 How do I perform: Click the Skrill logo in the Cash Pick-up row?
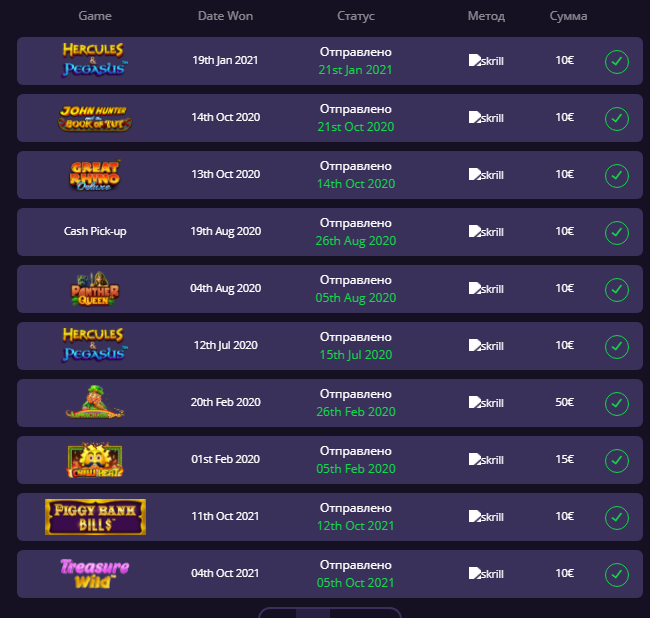click(486, 232)
